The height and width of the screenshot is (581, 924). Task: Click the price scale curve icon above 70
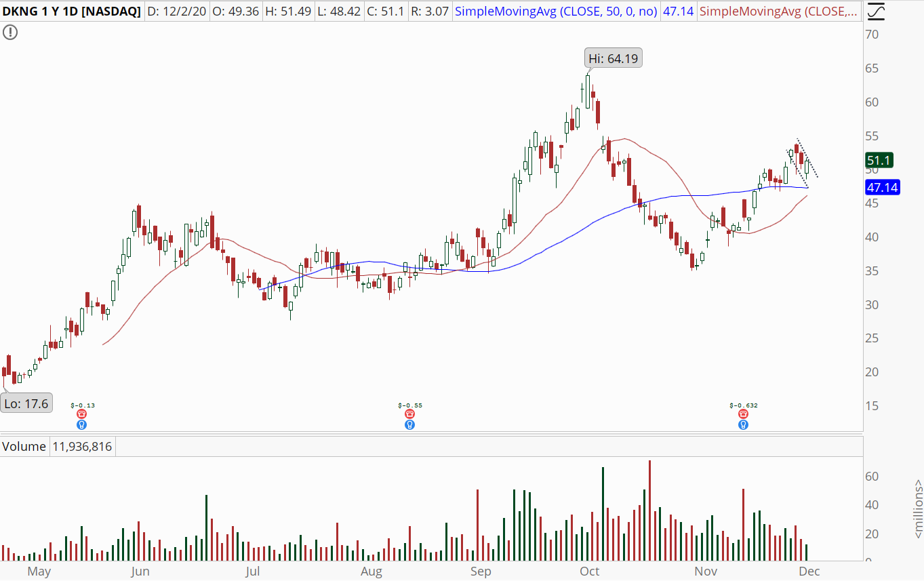coord(876,12)
